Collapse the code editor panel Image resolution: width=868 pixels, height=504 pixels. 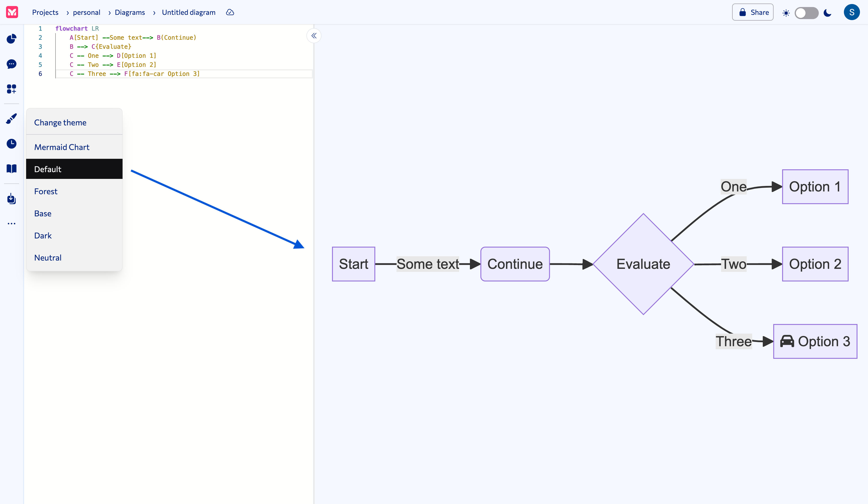point(314,36)
